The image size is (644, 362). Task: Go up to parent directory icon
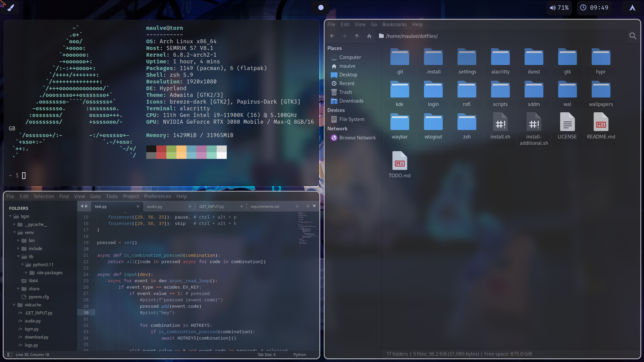357,36
